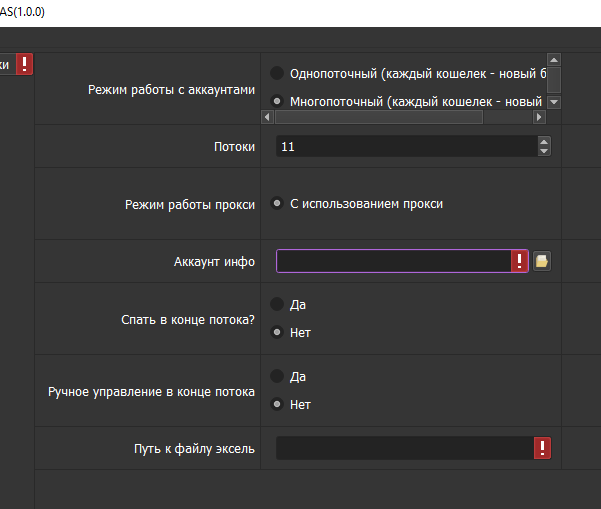This screenshot has width=601, height=509.
Task: Click the Ручное управление в конце потока label
Action: point(151,392)
